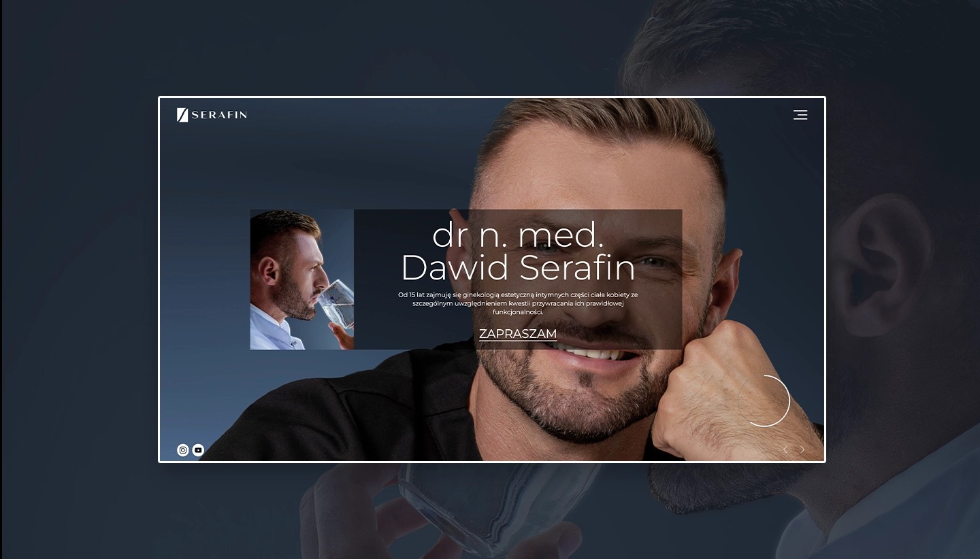Image resolution: width=980 pixels, height=559 pixels.
Task: Click the circular slide progress ring
Action: (764, 401)
